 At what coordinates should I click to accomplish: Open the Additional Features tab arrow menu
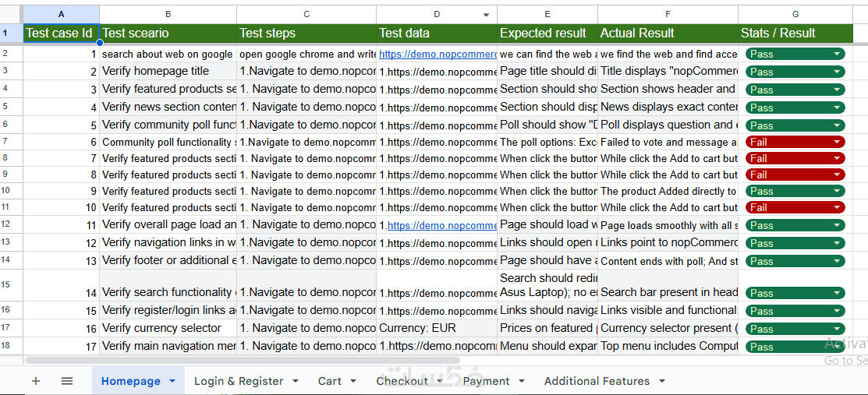tap(662, 381)
